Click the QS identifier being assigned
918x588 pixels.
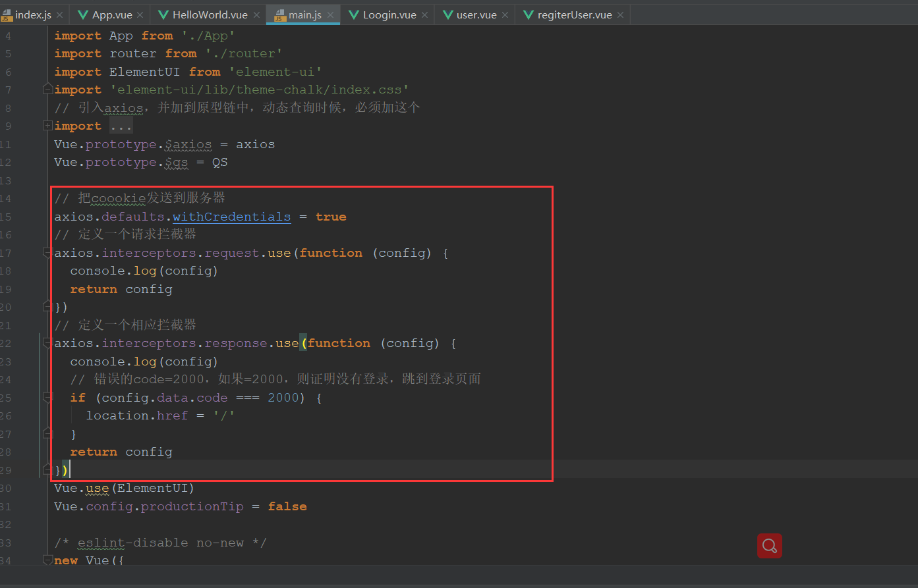pyautogui.click(x=220, y=162)
